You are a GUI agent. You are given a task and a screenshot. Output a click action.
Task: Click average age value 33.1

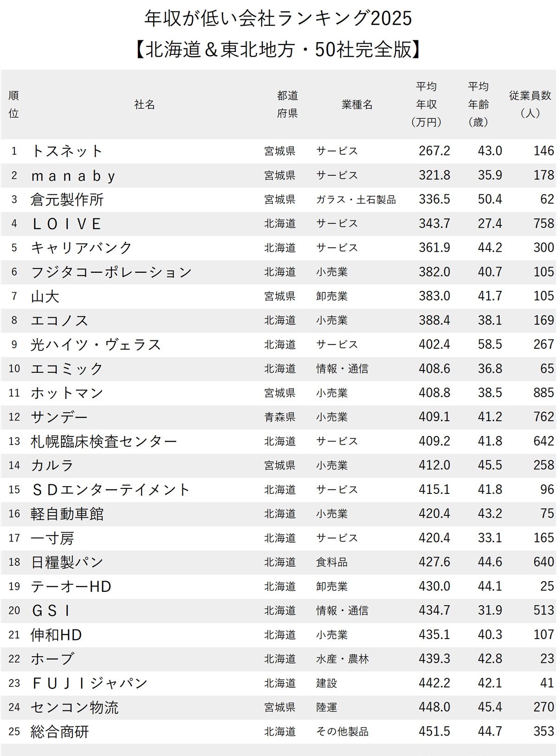pyautogui.click(x=490, y=538)
